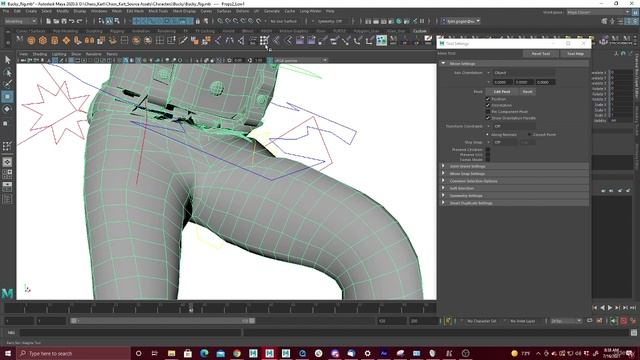
Task: Expand the Soft Selection section
Action: coord(514,188)
